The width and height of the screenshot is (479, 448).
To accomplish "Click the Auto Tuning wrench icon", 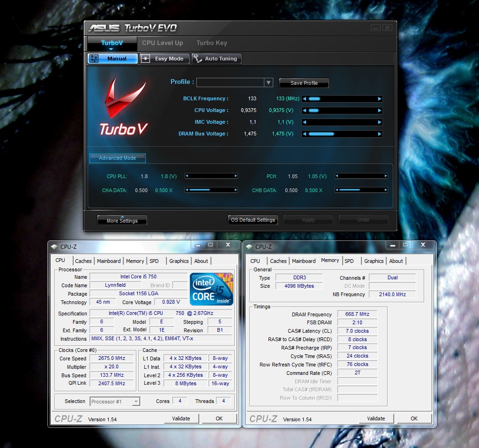I will click(x=198, y=59).
